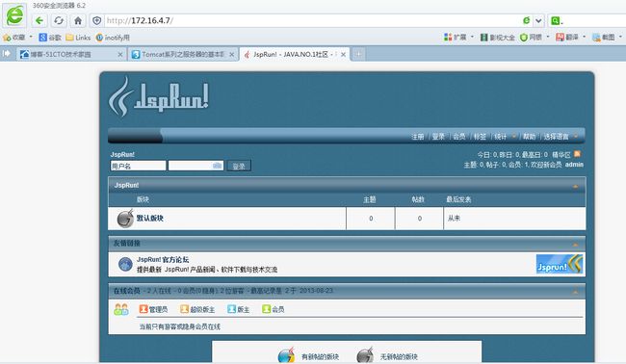
Task: Close the Tomcat系列 tab
Action: [231, 54]
